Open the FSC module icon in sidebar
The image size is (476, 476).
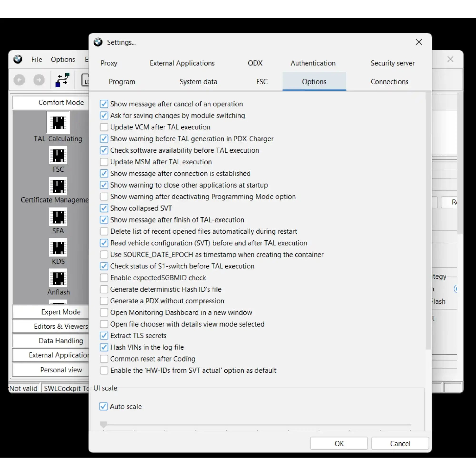pyautogui.click(x=58, y=155)
